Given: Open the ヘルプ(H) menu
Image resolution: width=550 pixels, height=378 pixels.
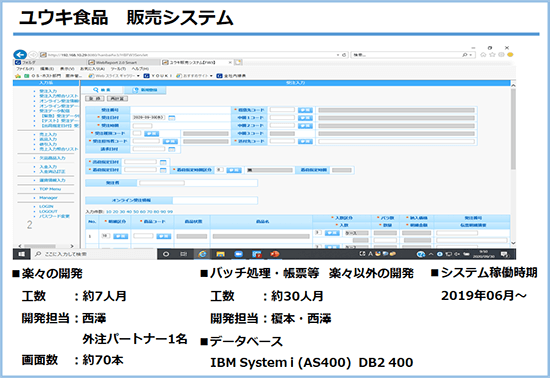Looking at the screenshot, I should [140, 69].
